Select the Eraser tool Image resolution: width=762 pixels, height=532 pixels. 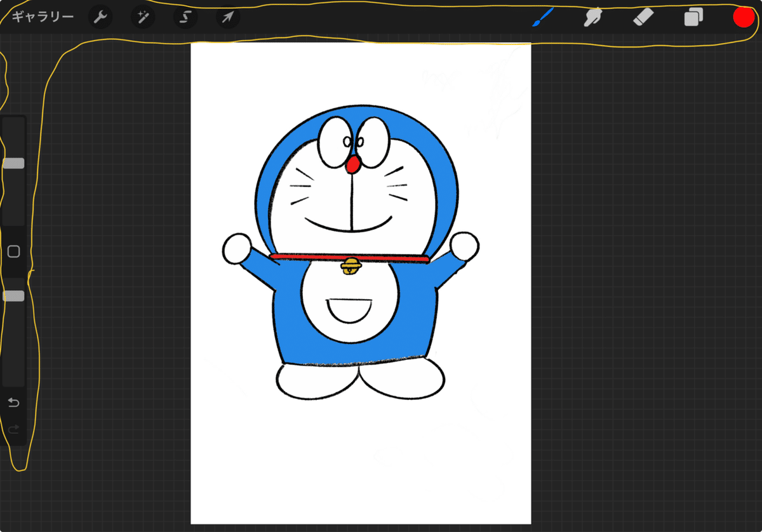(643, 17)
